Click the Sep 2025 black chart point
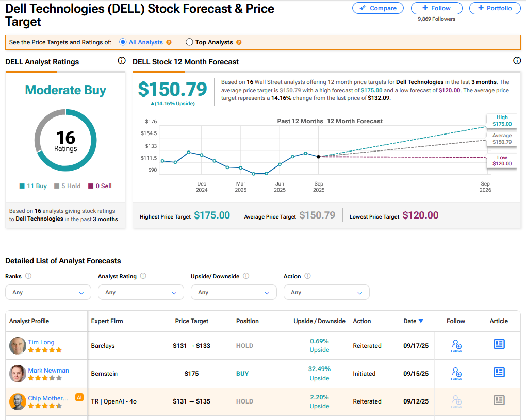 coord(319,157)
